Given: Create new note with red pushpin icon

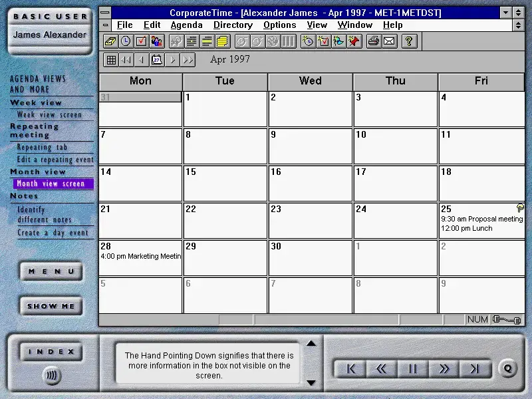Looking at the screenshot, I should pos(354,41).
